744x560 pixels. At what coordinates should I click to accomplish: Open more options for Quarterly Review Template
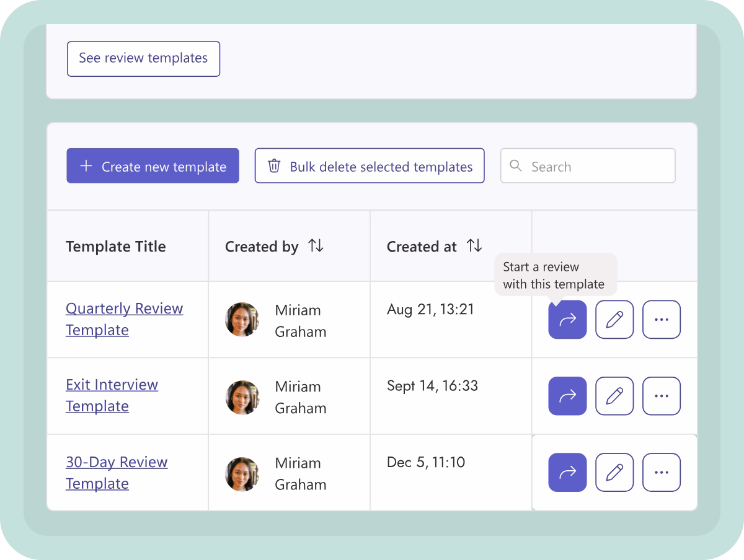[x=661, y=320]
